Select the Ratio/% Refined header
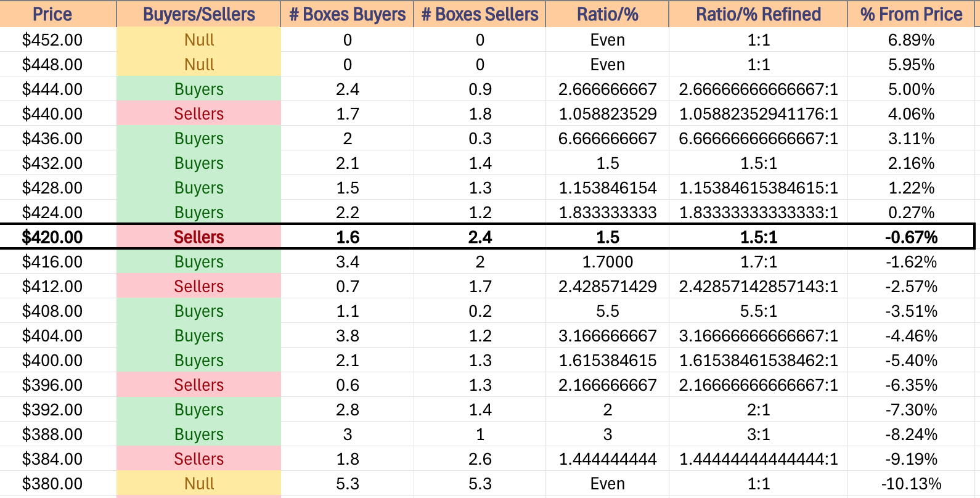The height and width of the screenshot is (498, 980). click(758, 14)
